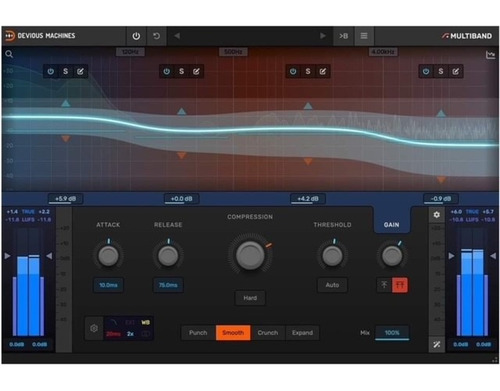This screenshot has height=391, width=500.
Task: Open output meter settings gear
Action: pyautogui.click(x=436, y=215)
